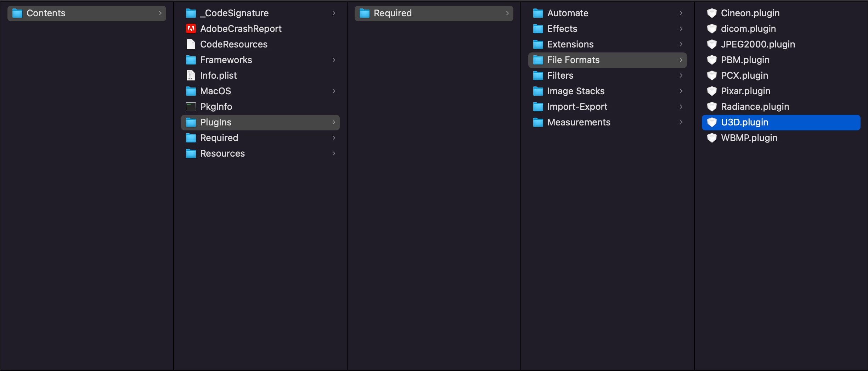Click the Effects folder icon
Screen dimensions: 868x371
[538, 29]
